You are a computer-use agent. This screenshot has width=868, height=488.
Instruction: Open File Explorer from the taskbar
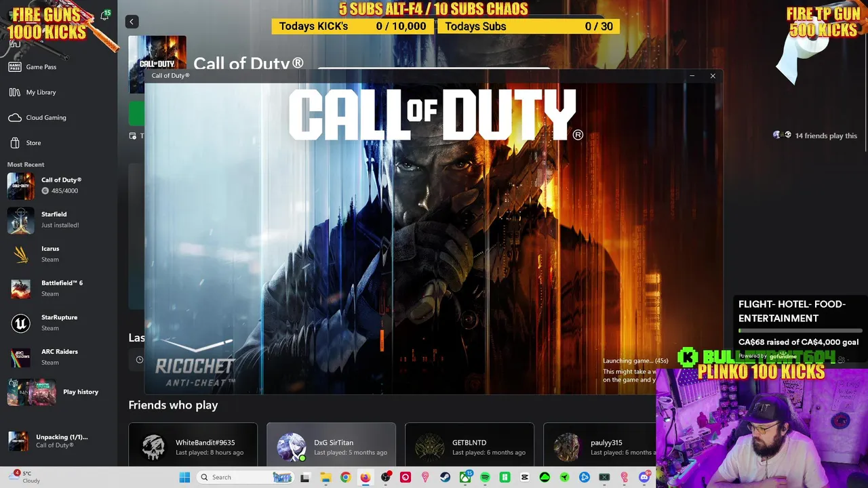pyautogui.click(x=325, y=477)
